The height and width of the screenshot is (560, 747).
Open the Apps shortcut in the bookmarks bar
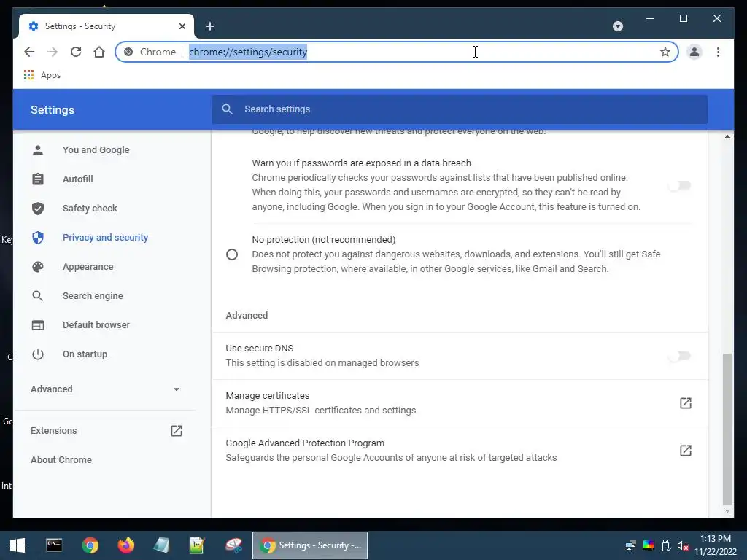click(42, 75)
